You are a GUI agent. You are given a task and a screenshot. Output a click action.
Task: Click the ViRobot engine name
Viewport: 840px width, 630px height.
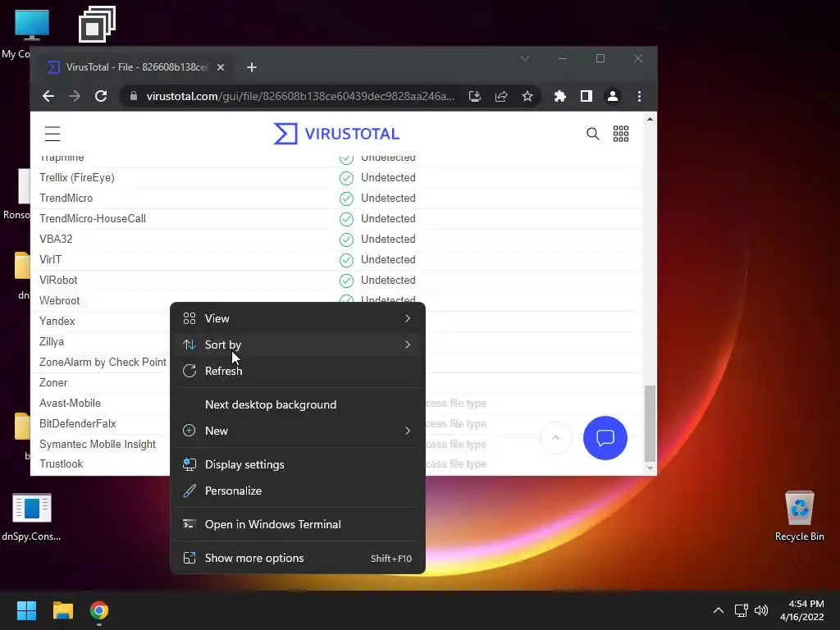(58, 281)
